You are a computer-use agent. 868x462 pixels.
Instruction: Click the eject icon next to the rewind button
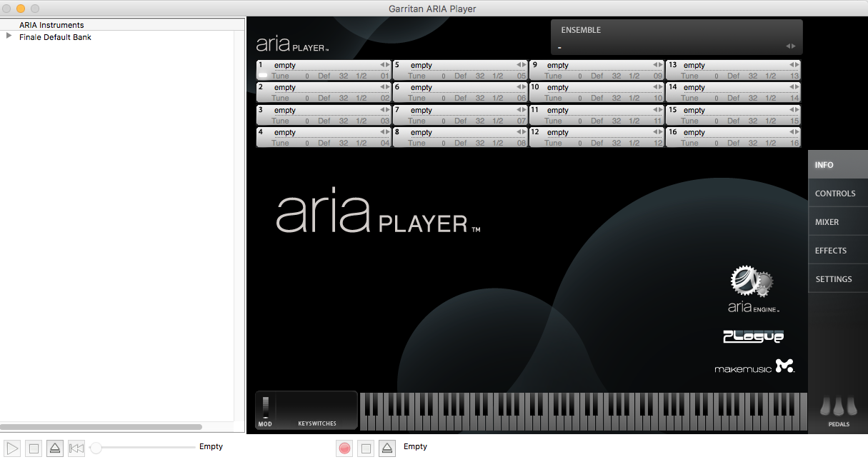[55, 448]
